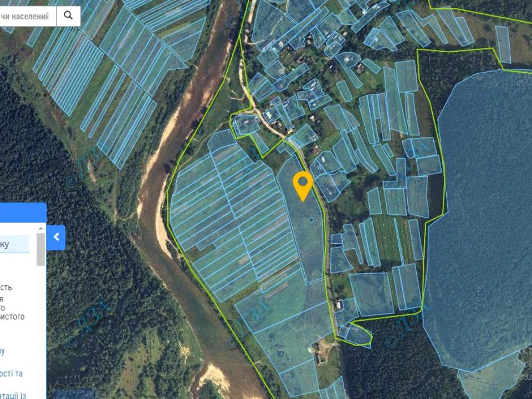The height and width of the screenshot is (399, 532).
Task: Select the house parcel inside green boundary notch
Action: click(246, 125)
